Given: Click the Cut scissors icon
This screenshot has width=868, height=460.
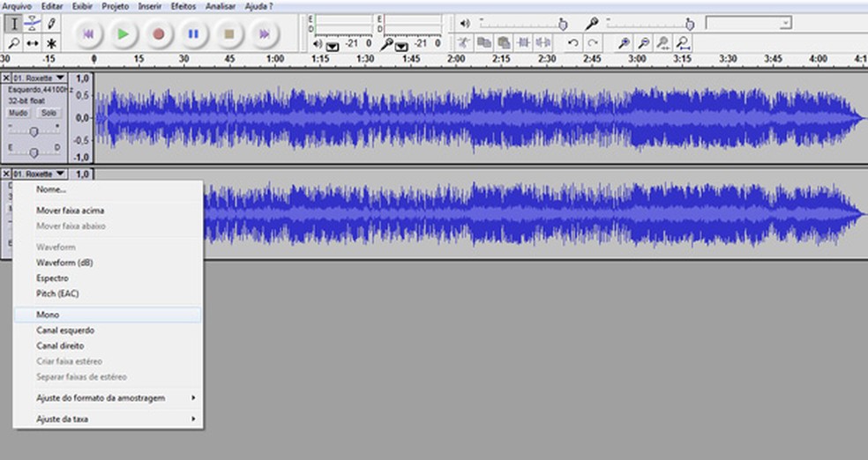Looking at the screenshot, I should (465, 42).
